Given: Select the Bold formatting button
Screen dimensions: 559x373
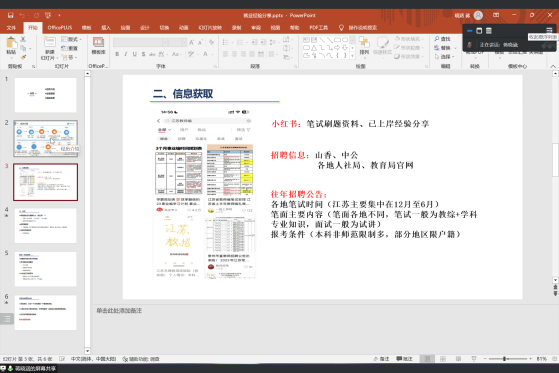Looking at the screenshot, I should (117, 54).
